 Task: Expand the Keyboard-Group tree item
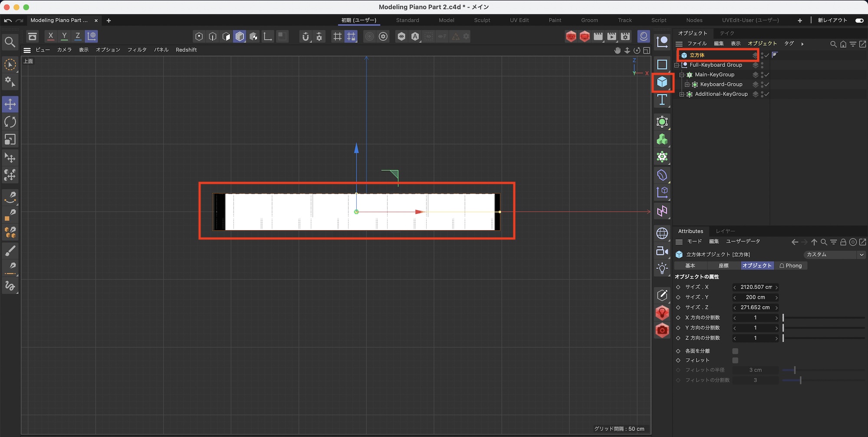tap(687, 85)
